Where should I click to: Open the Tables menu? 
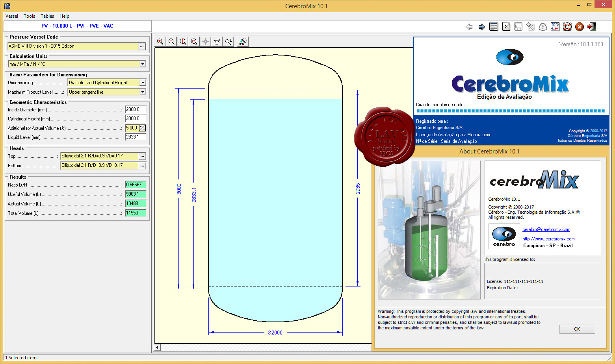47,16
